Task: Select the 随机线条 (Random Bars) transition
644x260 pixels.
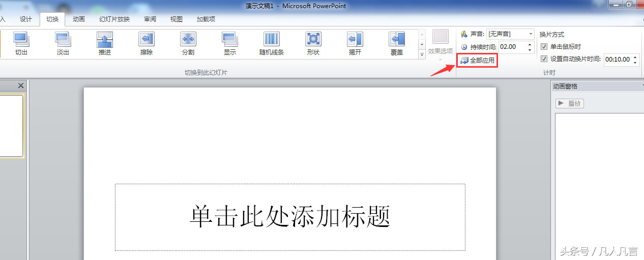Action: click(272, 43)
